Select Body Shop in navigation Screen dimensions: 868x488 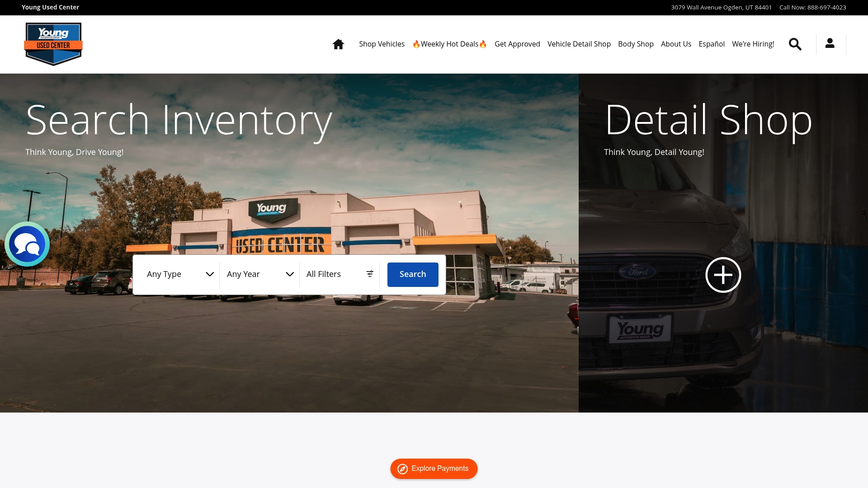click(636, 44)
